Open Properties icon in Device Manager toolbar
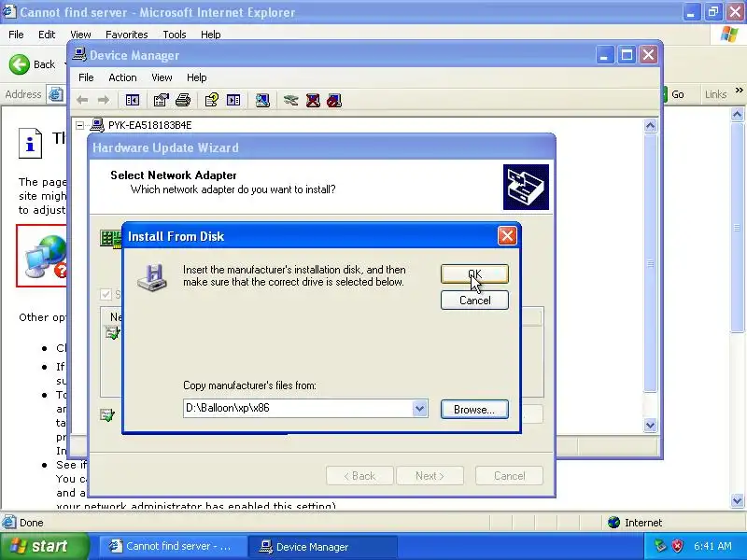 [x=161, y=100]
